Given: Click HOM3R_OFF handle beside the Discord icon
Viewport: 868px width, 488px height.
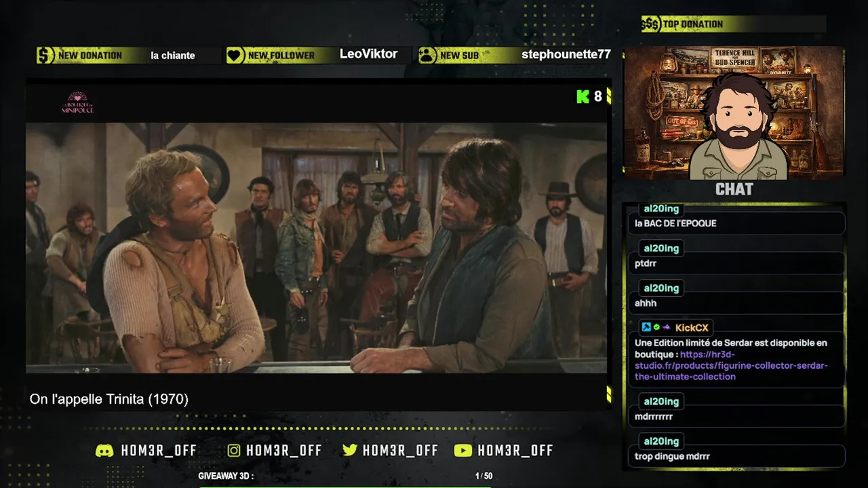Looking at the screenshot, I should [159, 451].
